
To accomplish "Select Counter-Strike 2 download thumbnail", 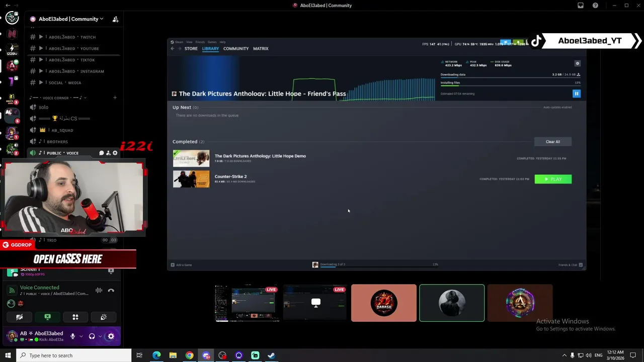I will coord(191,179).
